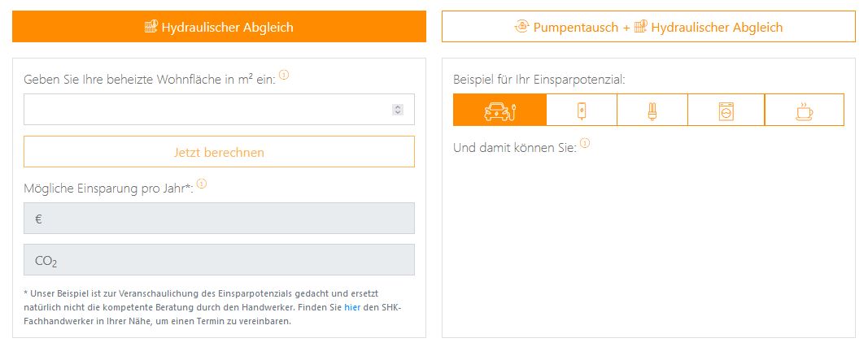Click info icon next to Wohnfläche label
Screen dimensions: 868x347
tap(284, 76)
